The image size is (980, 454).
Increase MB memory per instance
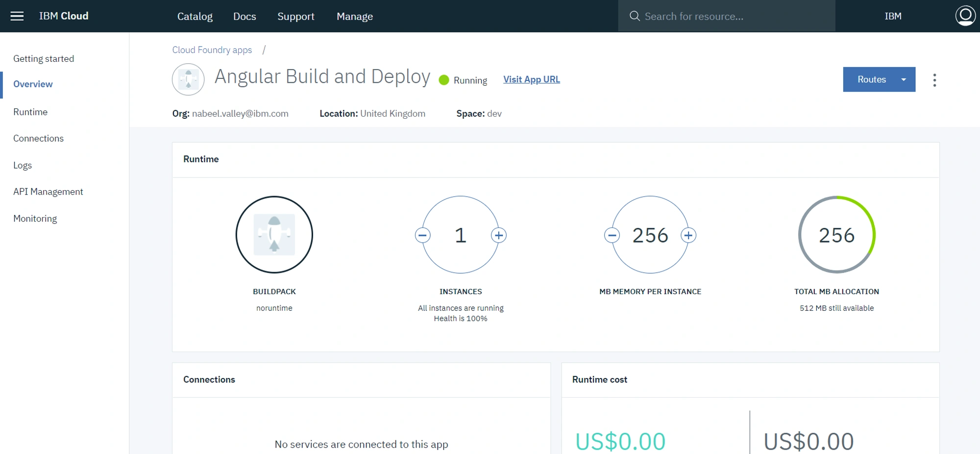[688, 235]
